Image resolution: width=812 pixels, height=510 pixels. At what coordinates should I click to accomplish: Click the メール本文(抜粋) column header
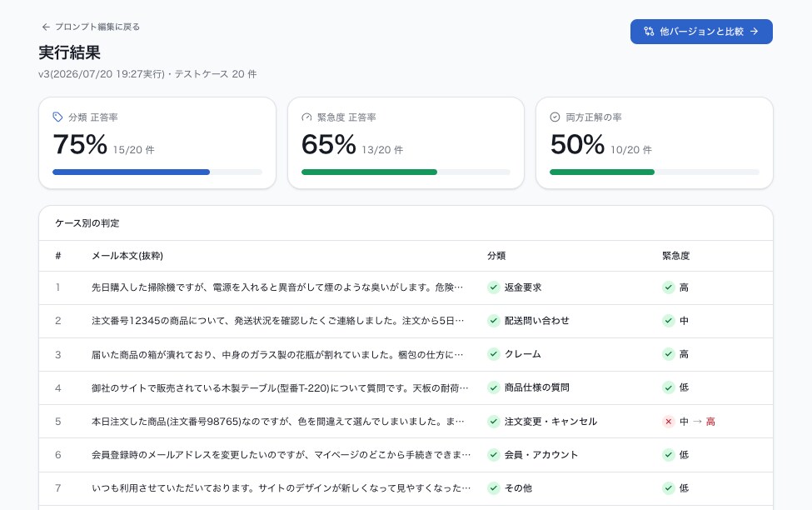127,256
